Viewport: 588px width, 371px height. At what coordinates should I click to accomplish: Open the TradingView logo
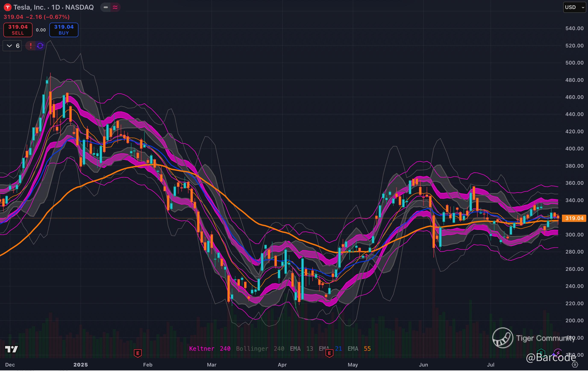pos(12,349)
